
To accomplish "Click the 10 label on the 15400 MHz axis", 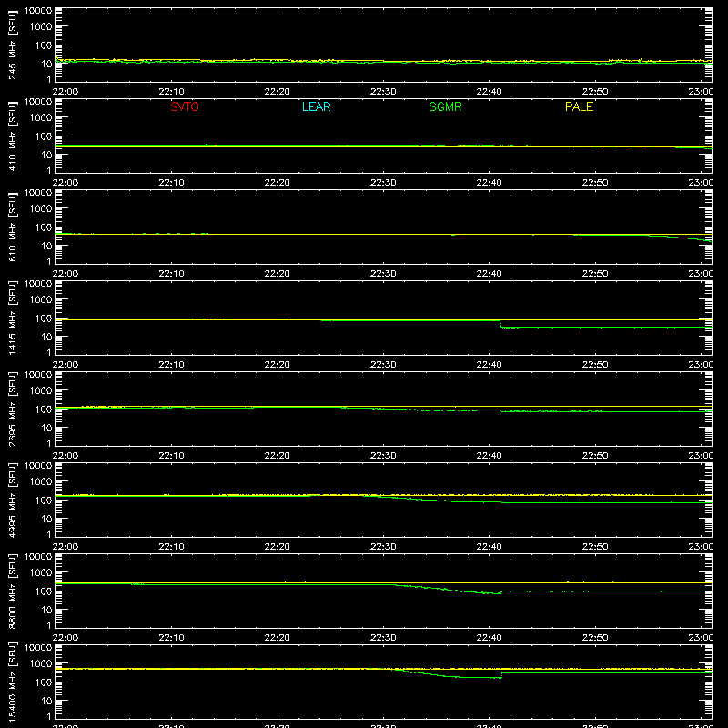I will (46, 701).
